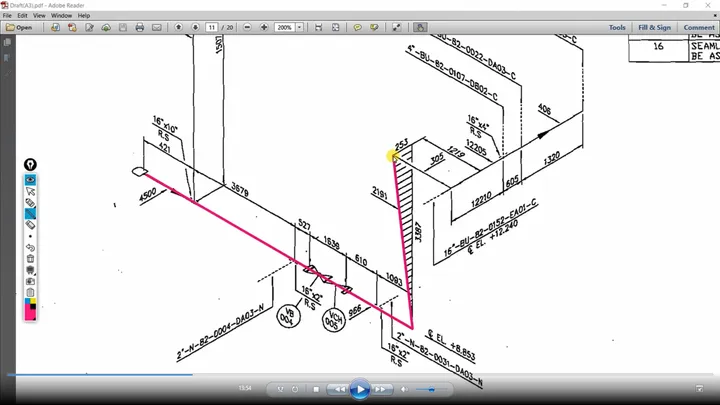Select the cursor arrow tool in annotation toolbar
Viewport: 720px width, 405px height.
[30, 191]
